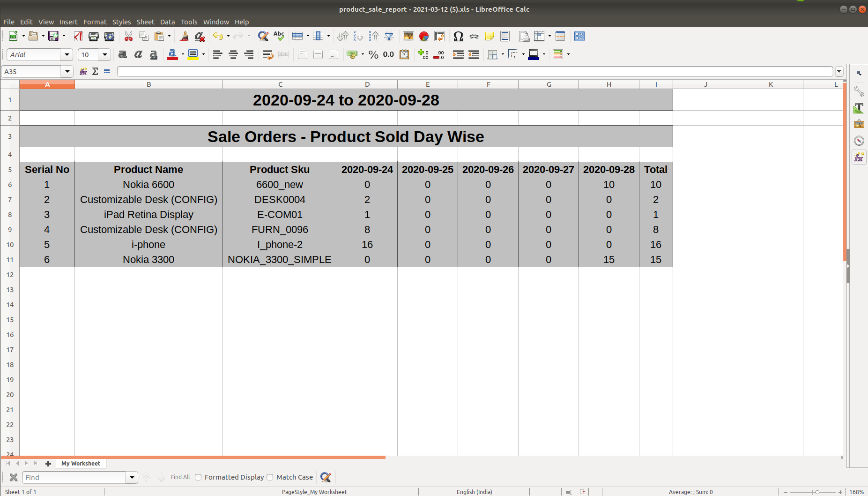The height and width of the screenshot is (496, 868).
Task: Click the Center Horizontally alignment icon
Action: 233,54
